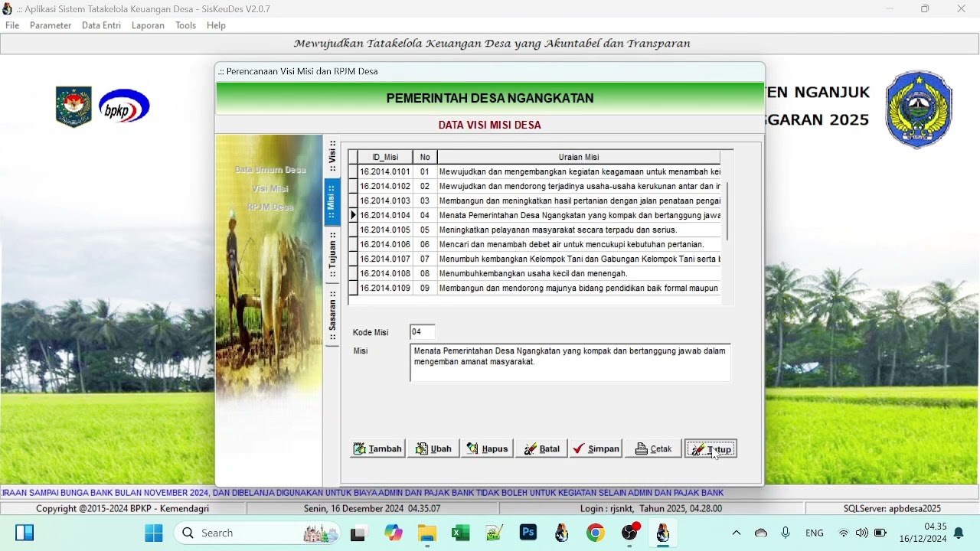Click the taskbar Search box

[x=258, y=533]
